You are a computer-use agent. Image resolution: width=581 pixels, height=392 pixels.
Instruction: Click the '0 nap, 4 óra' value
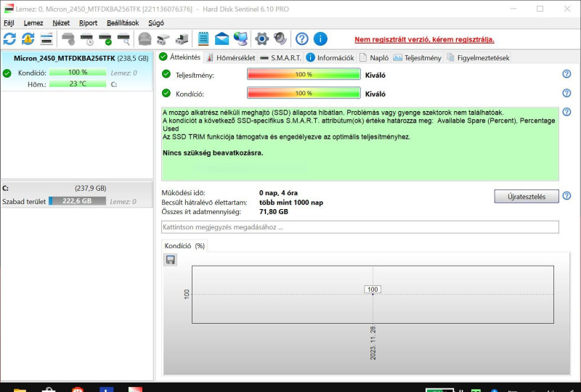[278, 192]
